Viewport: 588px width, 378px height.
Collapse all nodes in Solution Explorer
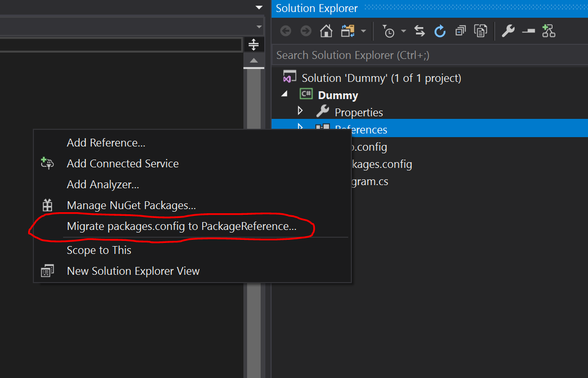click(x=460, y=31)
